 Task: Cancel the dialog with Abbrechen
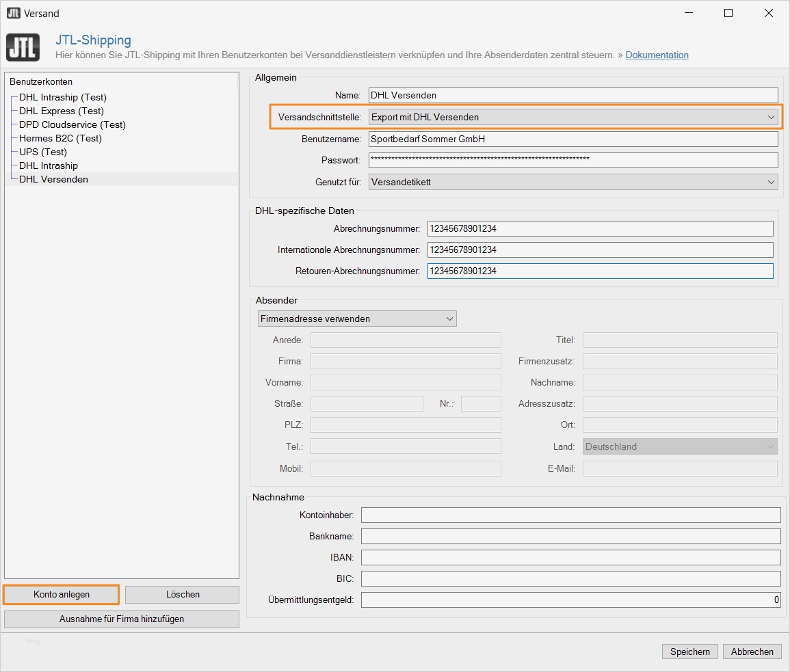(752, 651)
